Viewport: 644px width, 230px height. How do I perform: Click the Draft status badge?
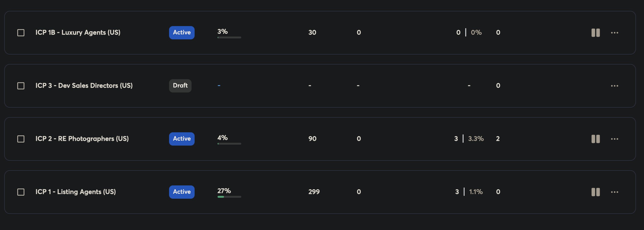click(x=180, y=86)
